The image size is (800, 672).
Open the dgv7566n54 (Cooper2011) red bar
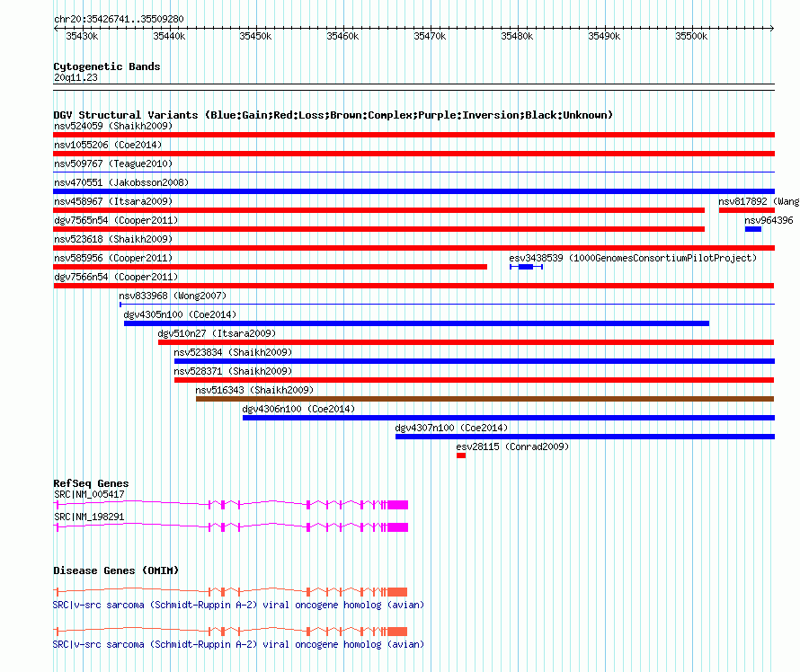point(413,286)
